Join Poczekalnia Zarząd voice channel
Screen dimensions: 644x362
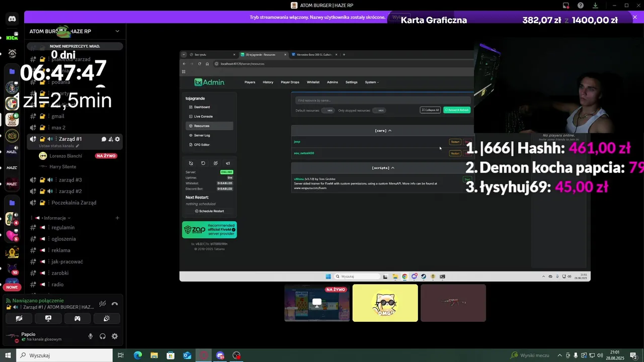pyautogui.click(x=74, y=203)
